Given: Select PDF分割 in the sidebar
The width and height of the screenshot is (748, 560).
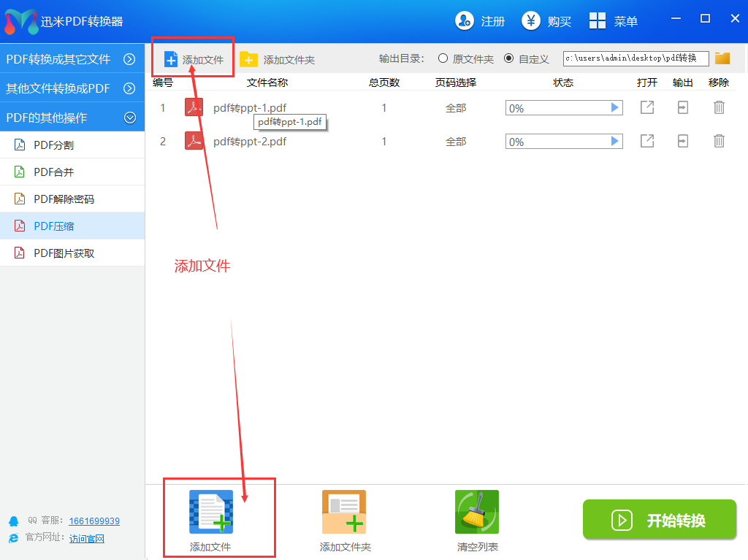Looking at the screenshot, I should (54, 145).
